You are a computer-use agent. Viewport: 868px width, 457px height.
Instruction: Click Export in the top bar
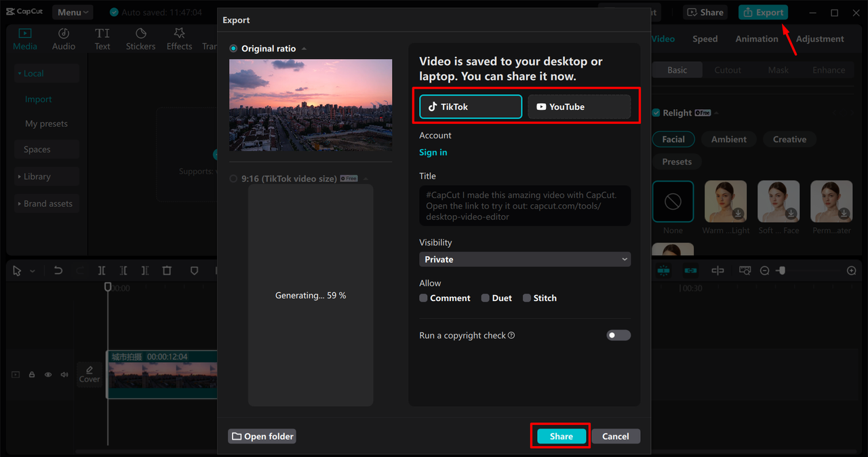point(763,12)
